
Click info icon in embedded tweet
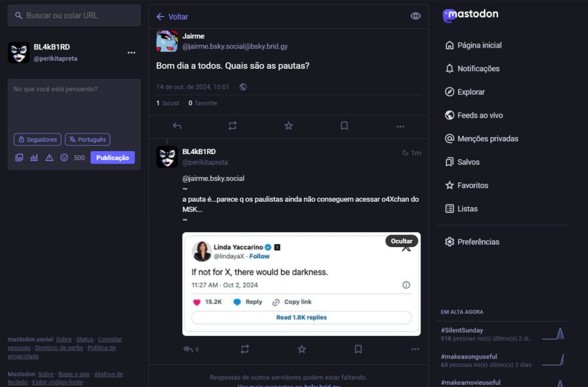(x=406, y=285)
